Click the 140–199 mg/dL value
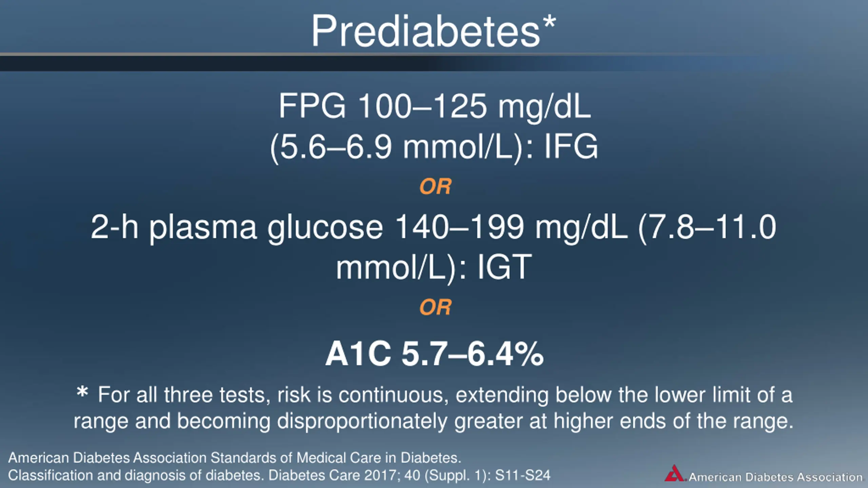The height and width of the screenshot is (488, 868). (x=511, y=227)
